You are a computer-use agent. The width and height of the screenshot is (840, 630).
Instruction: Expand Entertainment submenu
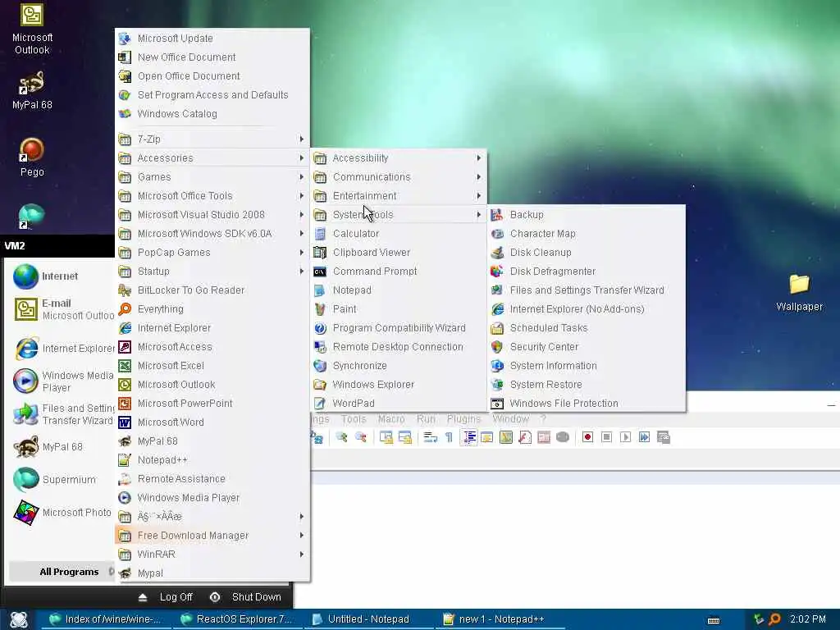(399, 195)
